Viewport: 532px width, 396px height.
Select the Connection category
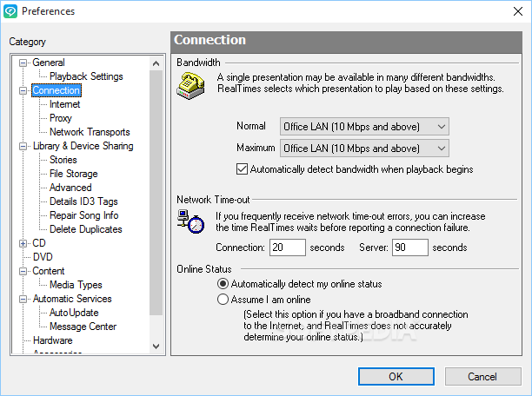click(57, 90)
